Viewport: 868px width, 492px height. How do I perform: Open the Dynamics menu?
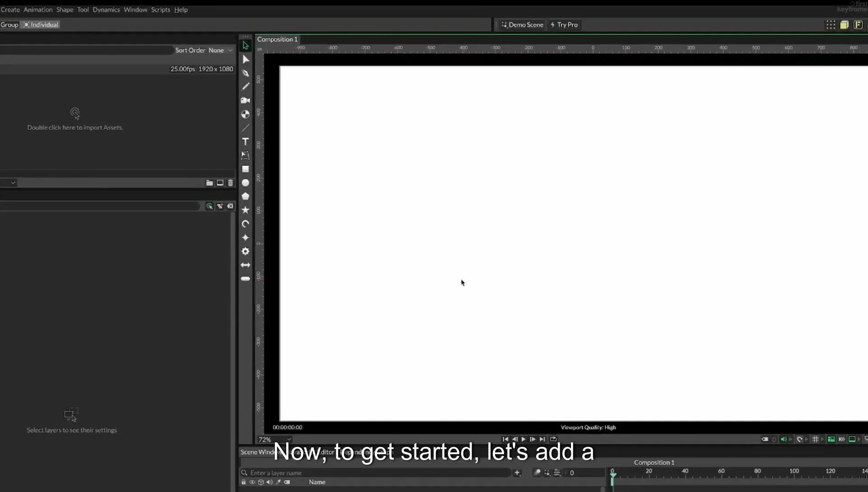coord(106,9)
